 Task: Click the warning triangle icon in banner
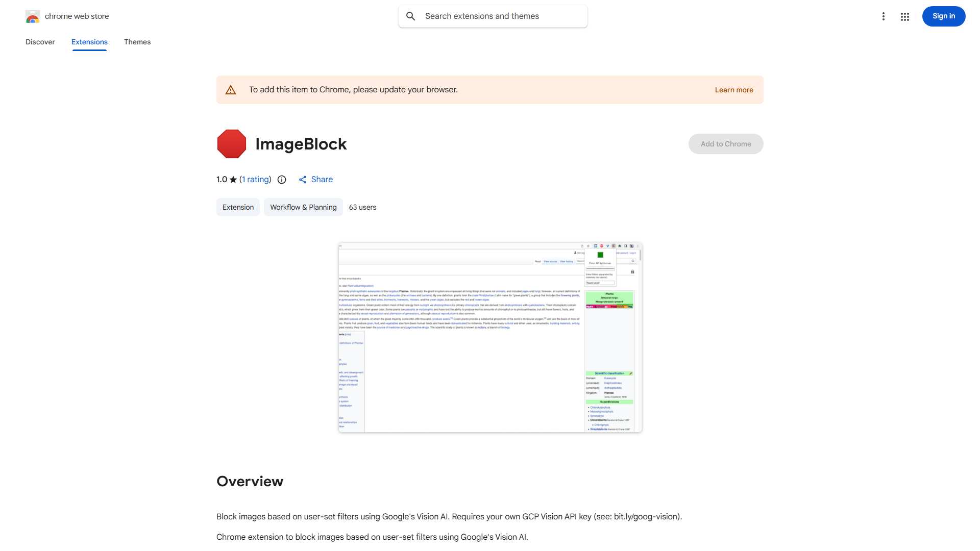coord(231,90)
